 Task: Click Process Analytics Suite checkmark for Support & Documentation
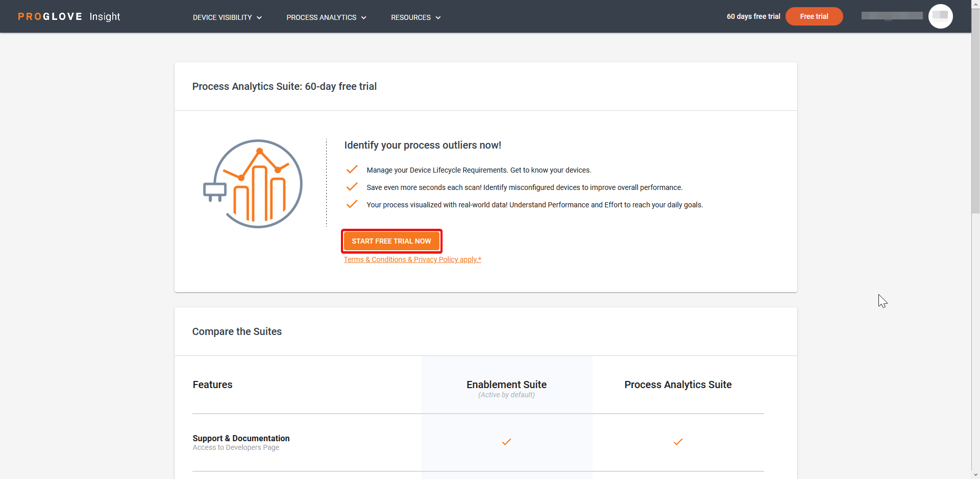tap(678, 442)
